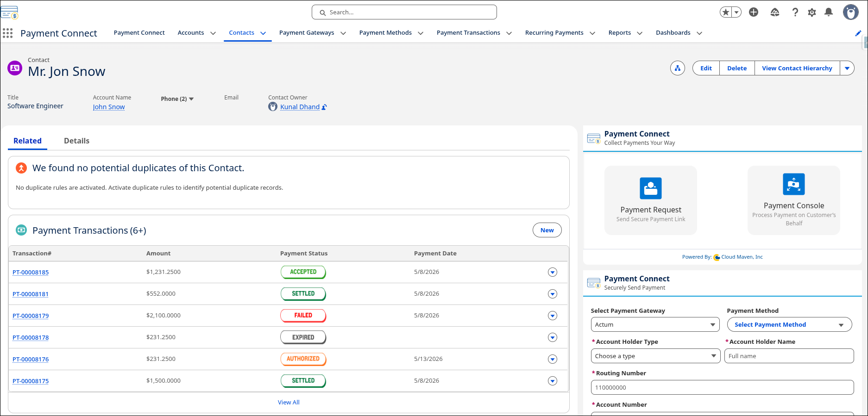Click the hierarchy icon beside Edit button

[678, 68]
